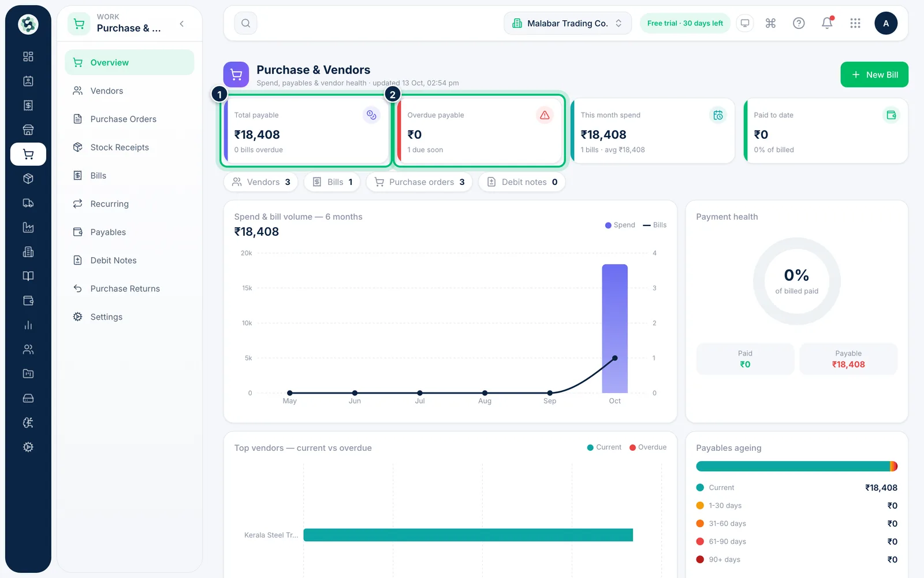This screenshot has height=578, width=924.
Task: Open the delivery truck icon in left rail
Action: 28,203
